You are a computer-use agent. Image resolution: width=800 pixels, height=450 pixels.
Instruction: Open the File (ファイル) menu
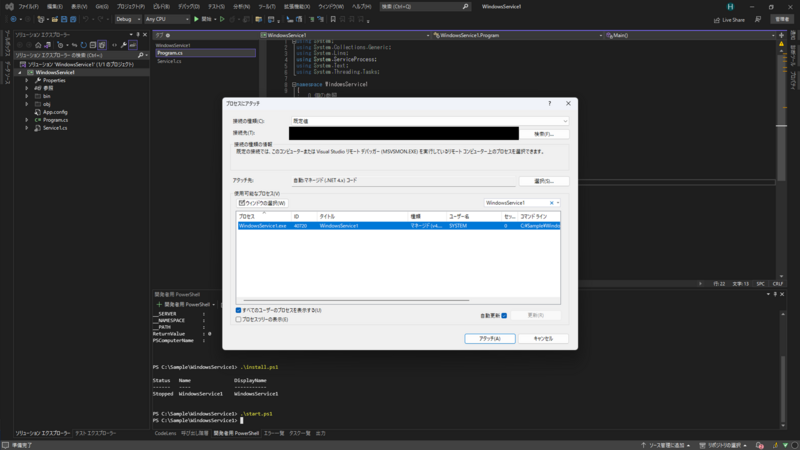pyautogui.click(x=29, y=7)
